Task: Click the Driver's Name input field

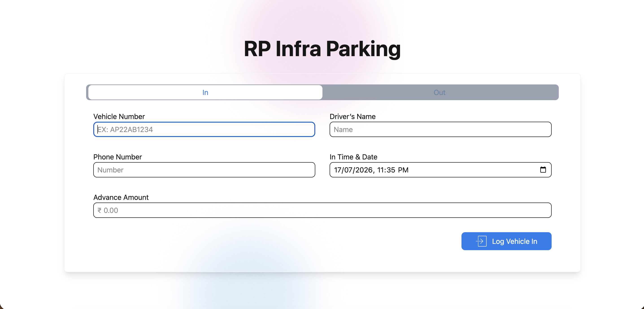Action: (440, 129)
